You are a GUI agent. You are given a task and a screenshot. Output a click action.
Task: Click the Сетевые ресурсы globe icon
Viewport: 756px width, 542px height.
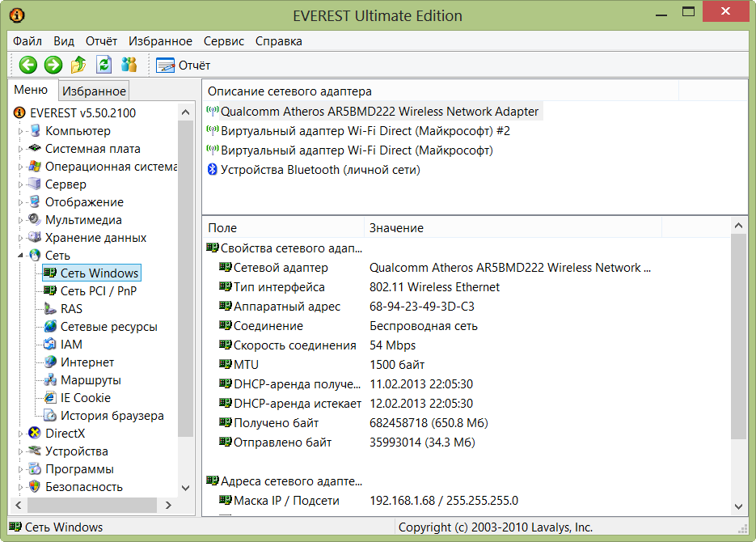[50, 326]
